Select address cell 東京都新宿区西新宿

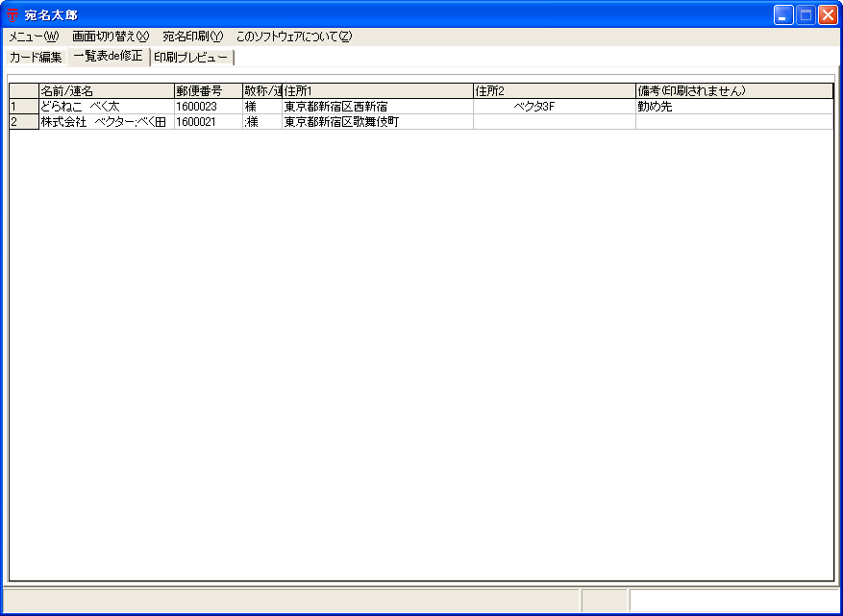coord(378,107)
